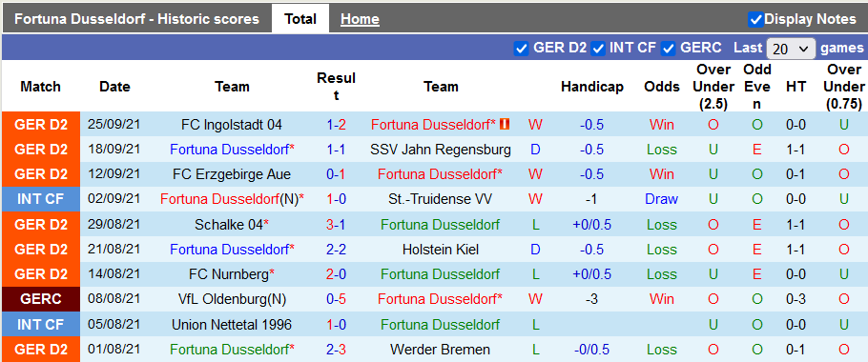Open the Last 20 games dropdown
This screenshot has width=868, height=362.
(791, 49)
